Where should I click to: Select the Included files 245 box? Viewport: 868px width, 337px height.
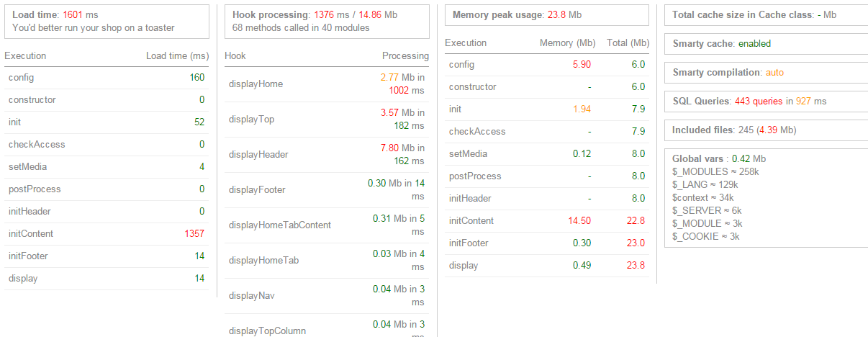pyautogui.click(x=766, y=130)
